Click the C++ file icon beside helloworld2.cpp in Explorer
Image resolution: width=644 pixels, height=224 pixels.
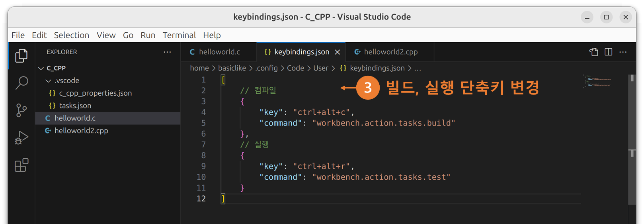(48, 131)
